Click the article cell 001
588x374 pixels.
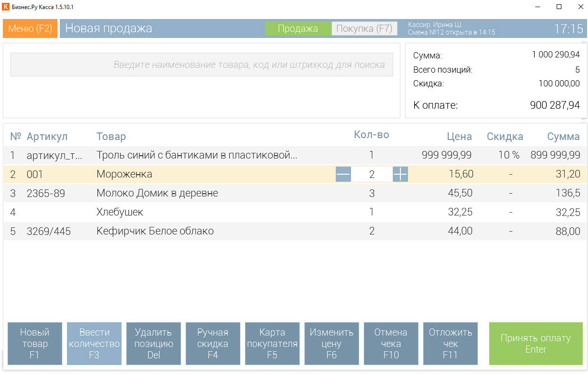coord(35,174)
